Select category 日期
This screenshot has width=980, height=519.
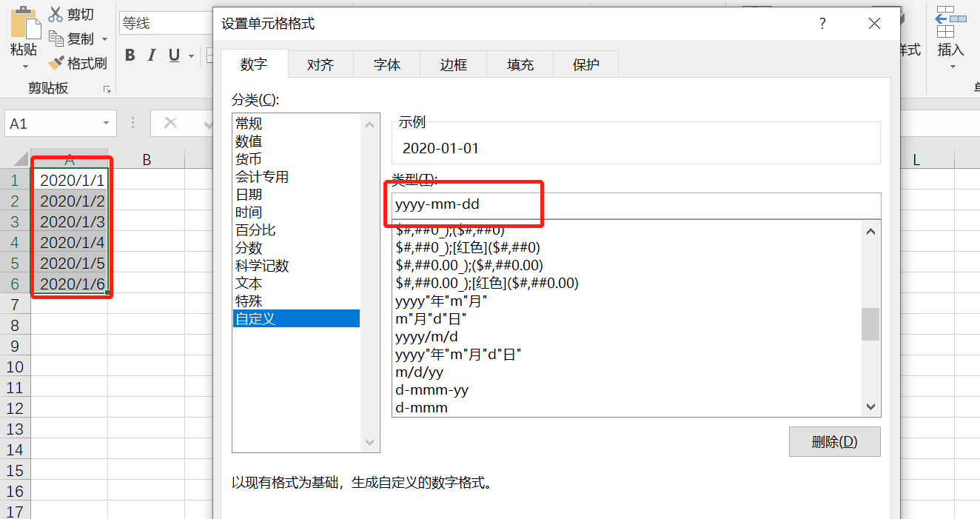(296, 195)
